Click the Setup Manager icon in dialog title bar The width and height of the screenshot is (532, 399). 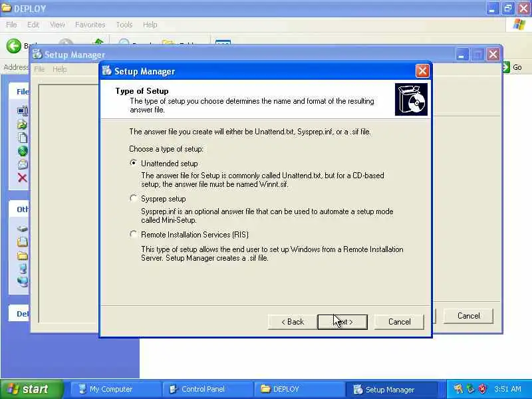107,70
